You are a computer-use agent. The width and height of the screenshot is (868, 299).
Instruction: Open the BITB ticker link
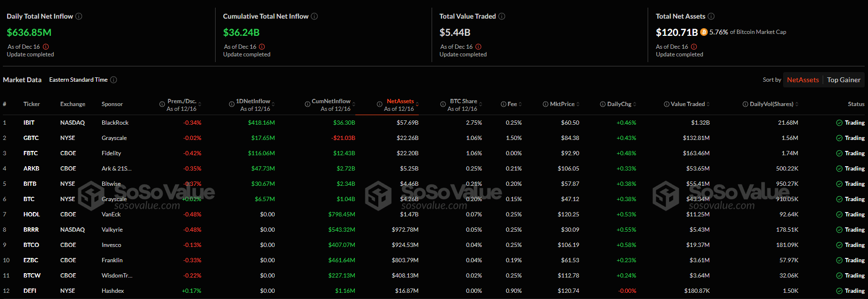pyautogui.click(x=30, y=184)
